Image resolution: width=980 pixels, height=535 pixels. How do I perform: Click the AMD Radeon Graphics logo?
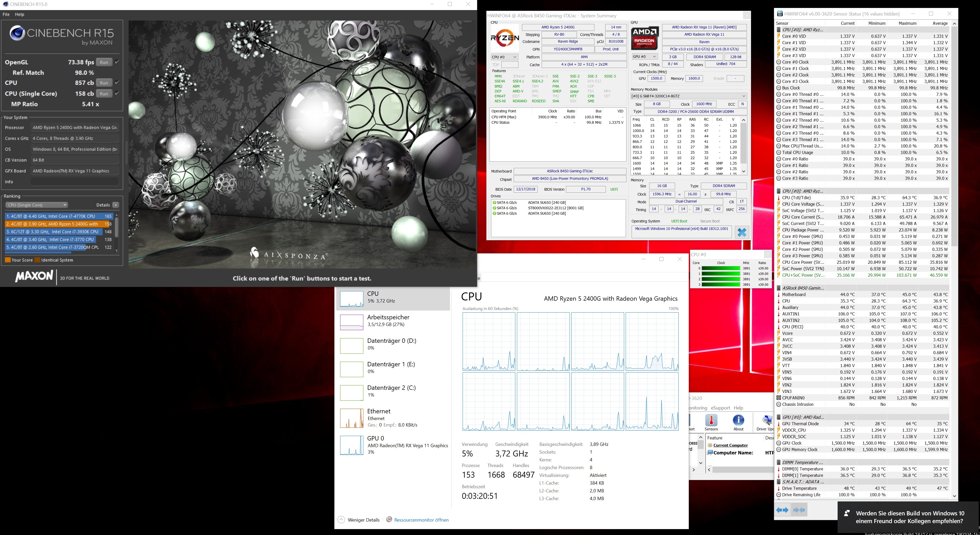click(x=645, y=38)
